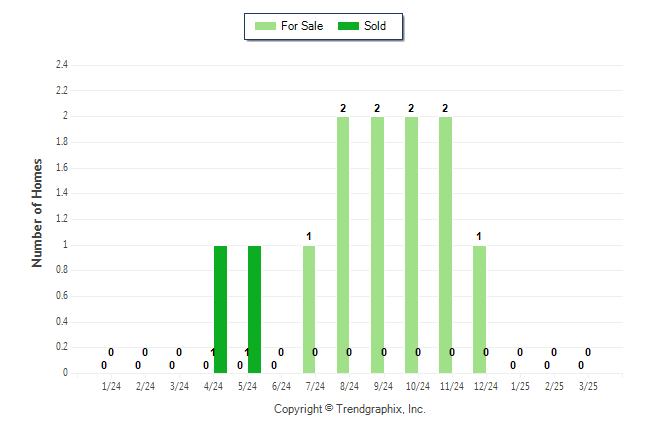This screenshot has height=434, width=646.
Task: Click the Copyright Trendgraphix, Inc. text
Action: click(350, 409)
